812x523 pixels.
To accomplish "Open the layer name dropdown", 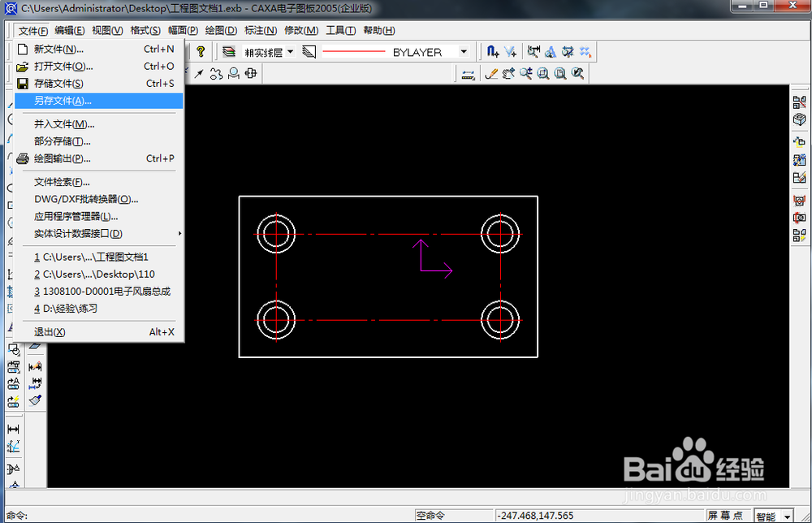I will (x=291, y=52).
